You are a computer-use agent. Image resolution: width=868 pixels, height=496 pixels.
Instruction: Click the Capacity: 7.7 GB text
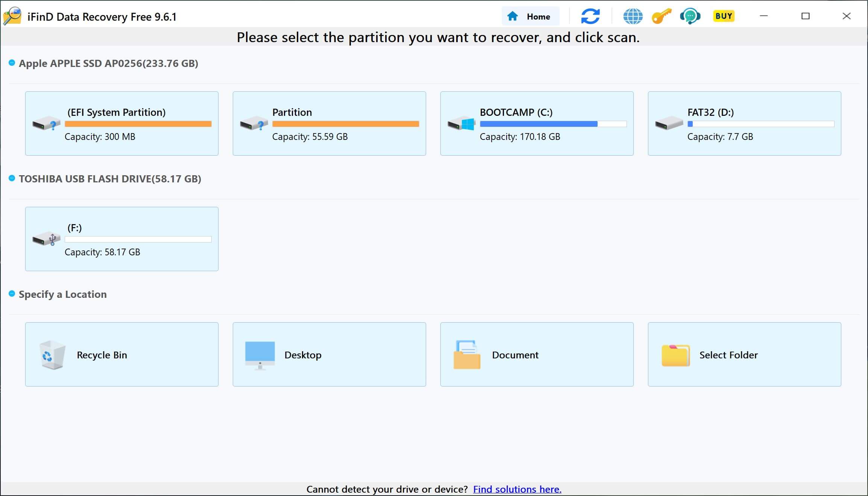[x=720, y=137]
